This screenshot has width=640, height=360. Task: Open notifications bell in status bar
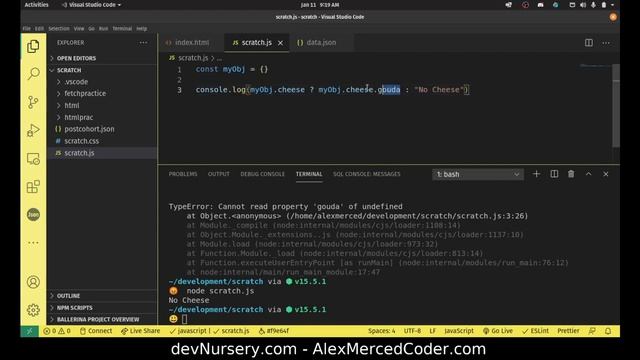click(x=608, y=331)
